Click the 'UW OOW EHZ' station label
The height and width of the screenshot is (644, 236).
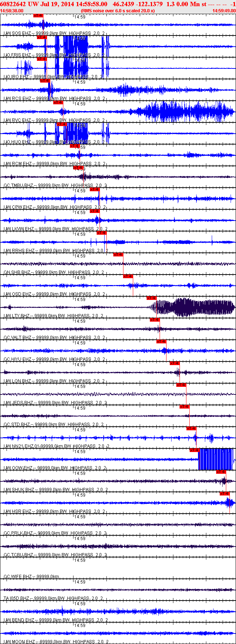tap(18, 468)
